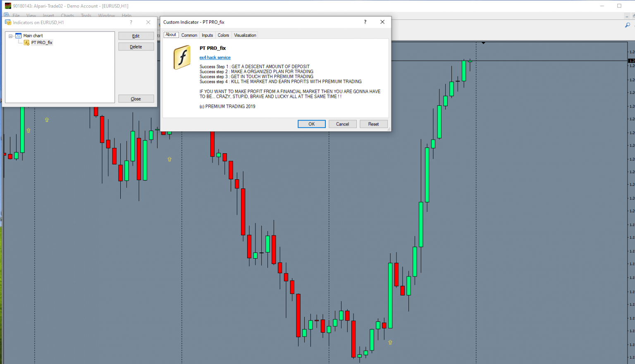Click the large golden f indicator icon
This screenshot has height=364, width=635.
(182, 57)
